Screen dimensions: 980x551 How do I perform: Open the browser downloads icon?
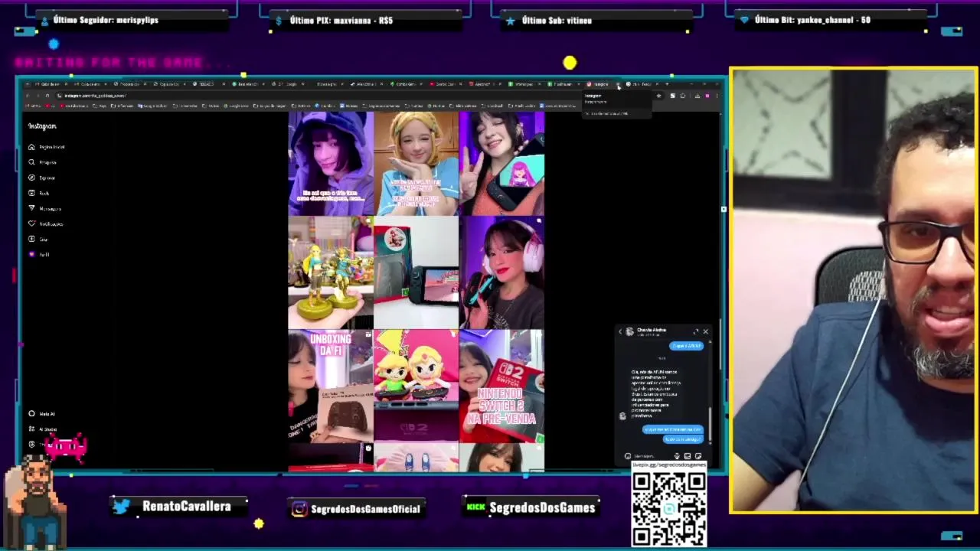coord(697,96)
